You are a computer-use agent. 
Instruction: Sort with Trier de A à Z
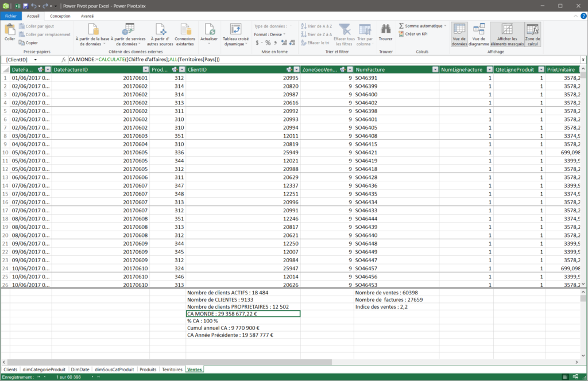pos(316,26)
